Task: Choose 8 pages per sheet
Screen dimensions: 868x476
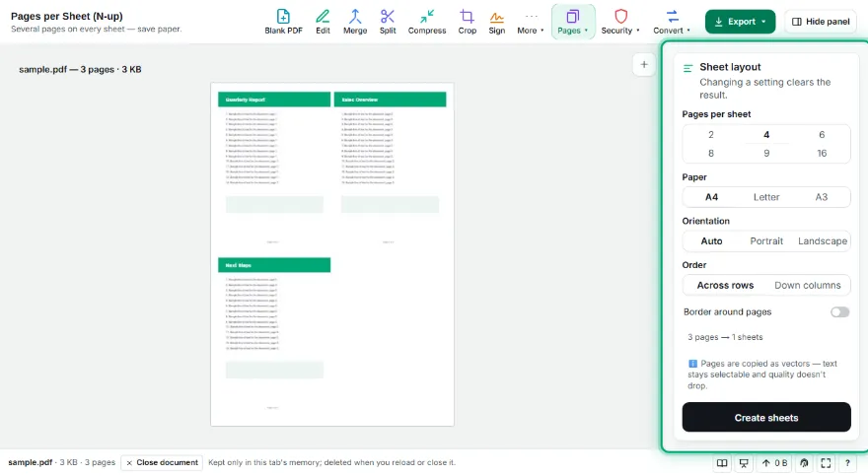Action: coord(711,153)
